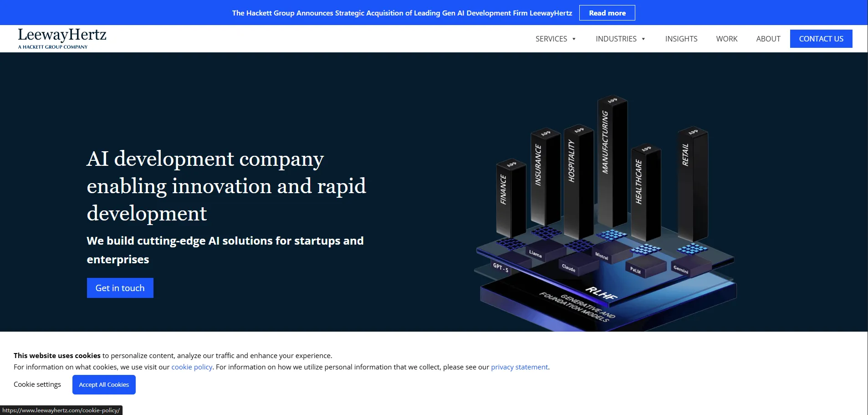Open Cookie settings
This screenshot has height=415, width=868.
tap(37, 384)
